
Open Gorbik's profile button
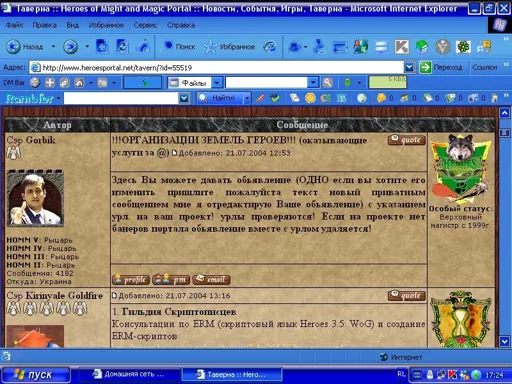point(131,279)
